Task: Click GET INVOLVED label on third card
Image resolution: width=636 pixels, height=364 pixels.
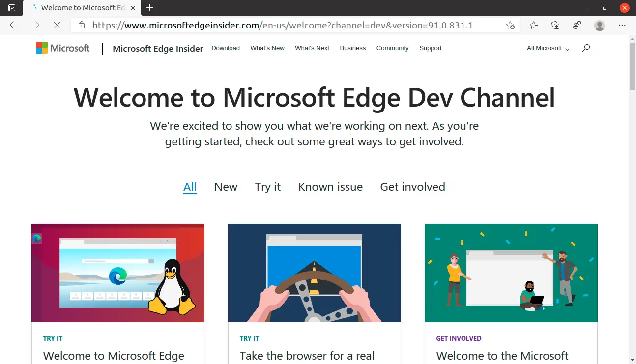Action: click(x=459, y=338)
